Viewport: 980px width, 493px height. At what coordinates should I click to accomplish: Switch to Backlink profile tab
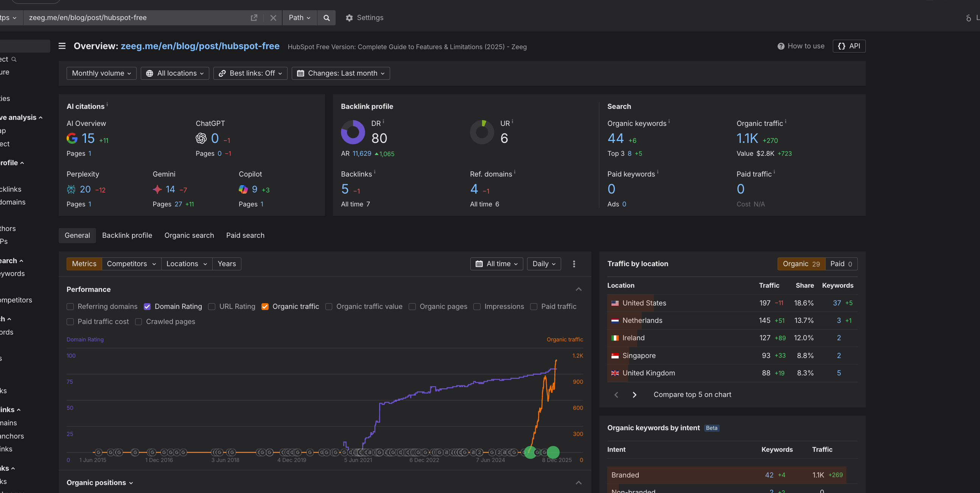127,235
